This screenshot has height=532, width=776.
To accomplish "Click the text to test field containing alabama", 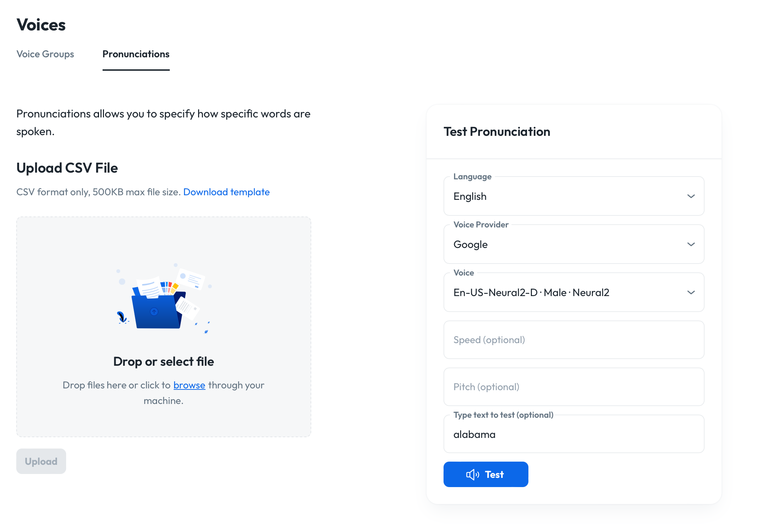I will click(574, 434).
